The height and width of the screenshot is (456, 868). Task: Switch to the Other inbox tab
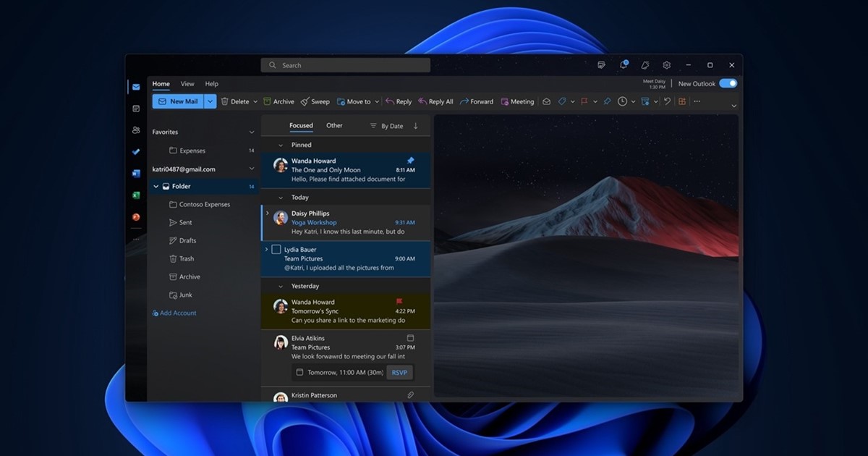pos(334,125)
